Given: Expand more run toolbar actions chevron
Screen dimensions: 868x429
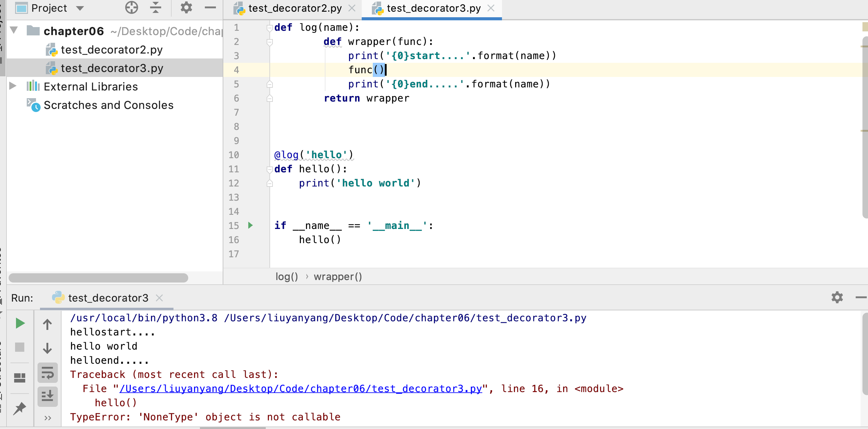Looking at the screenshot, I should (47, 418).
